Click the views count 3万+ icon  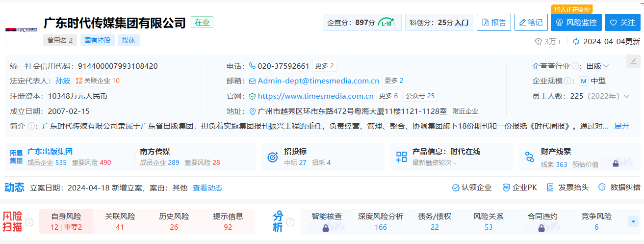[x=539, y=42]
